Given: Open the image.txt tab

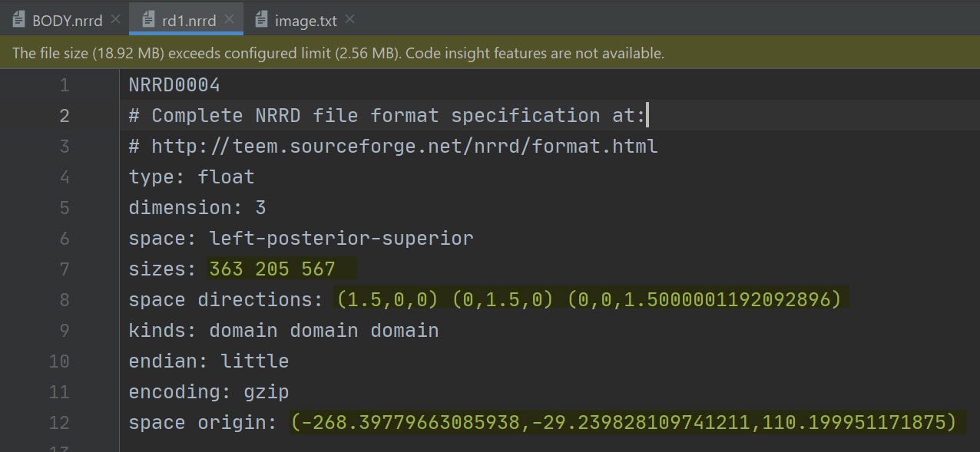Looking at the screenshot, I should point(306,21).
